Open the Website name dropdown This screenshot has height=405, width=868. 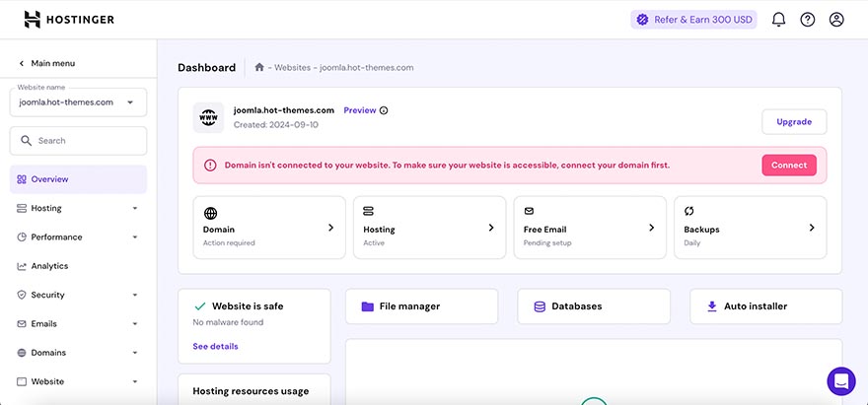pos(78,102)
